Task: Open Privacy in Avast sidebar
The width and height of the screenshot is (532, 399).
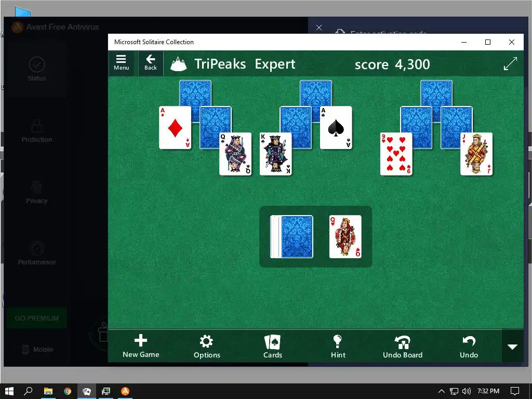Action: [x=37, y=192]
